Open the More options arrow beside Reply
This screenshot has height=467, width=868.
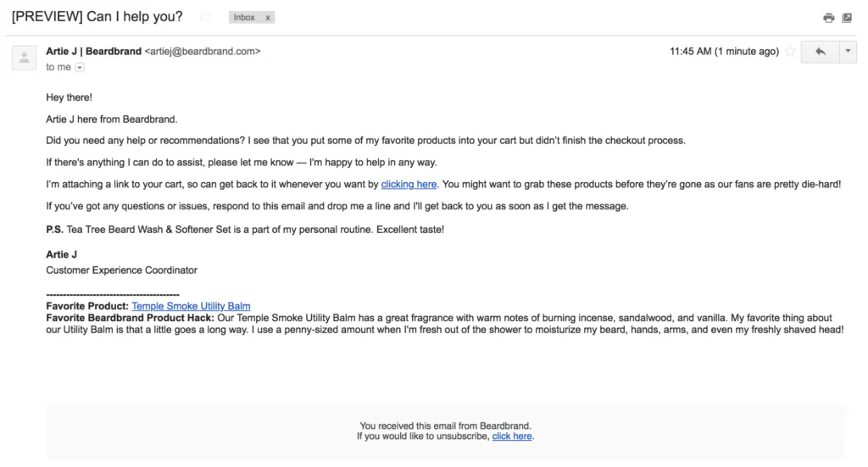848,52
